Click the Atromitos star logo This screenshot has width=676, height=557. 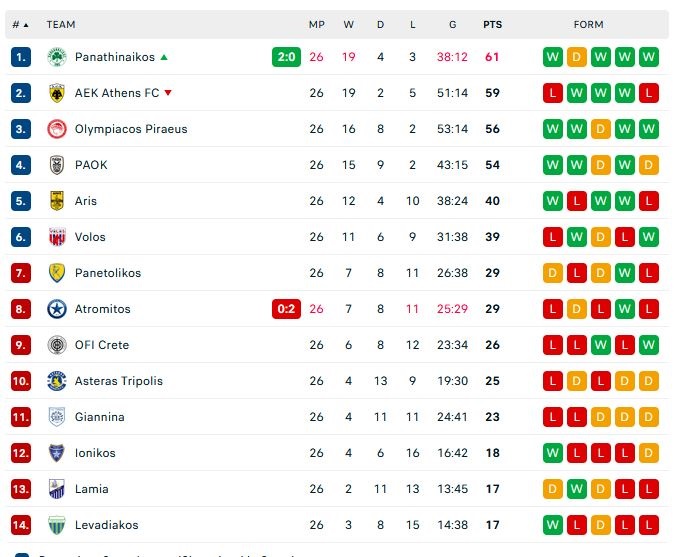click(x=56, y=309)
